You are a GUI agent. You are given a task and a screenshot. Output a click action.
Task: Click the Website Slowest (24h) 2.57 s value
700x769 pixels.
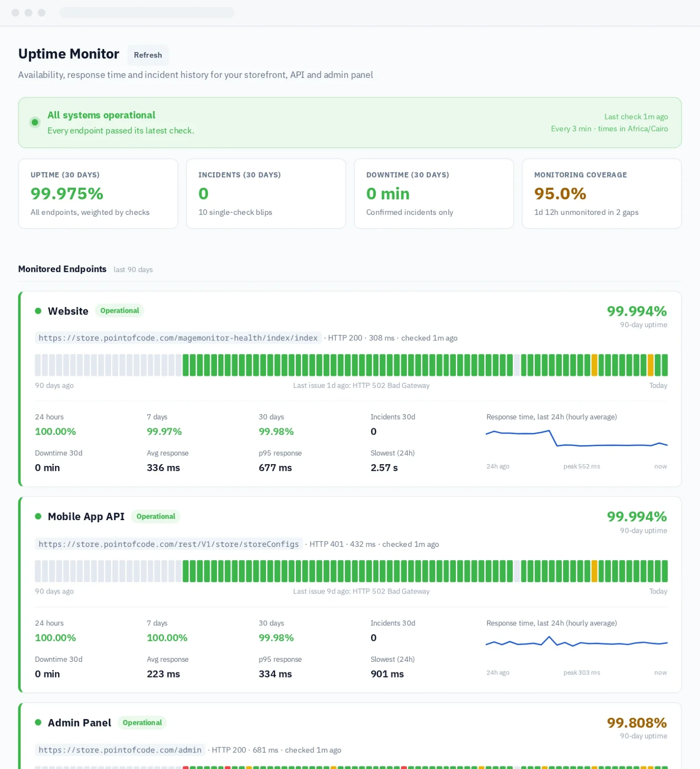click(384, 468)
